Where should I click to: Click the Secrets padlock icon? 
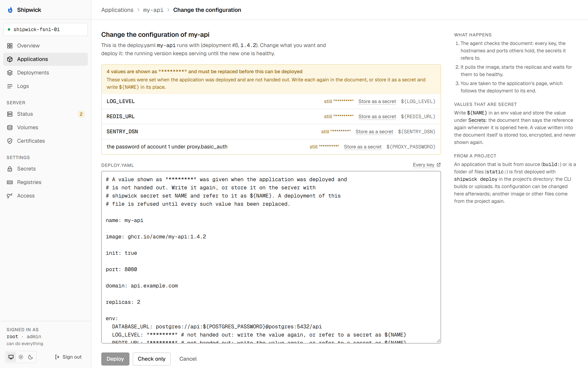pyautogui.click(x=10, y=169)
